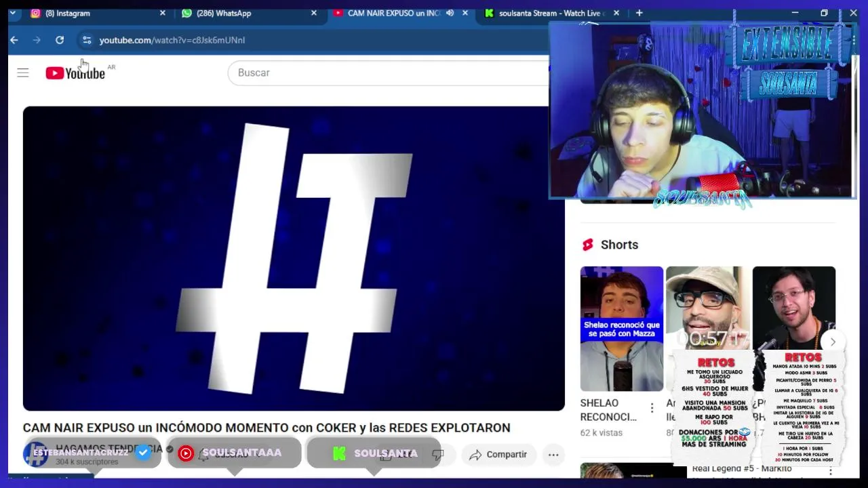
Task: Open the tab search dropdown arrow
Action: 12,13
